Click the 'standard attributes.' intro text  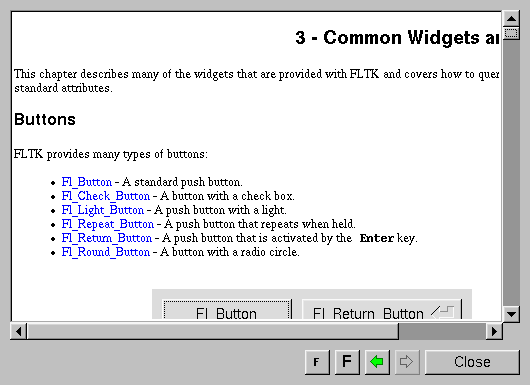coord(63,88)
